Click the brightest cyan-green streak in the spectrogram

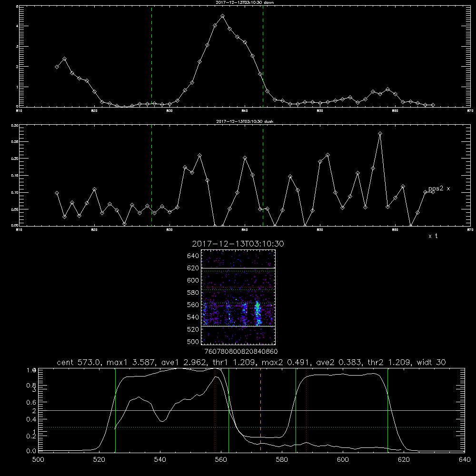point(258,313)
